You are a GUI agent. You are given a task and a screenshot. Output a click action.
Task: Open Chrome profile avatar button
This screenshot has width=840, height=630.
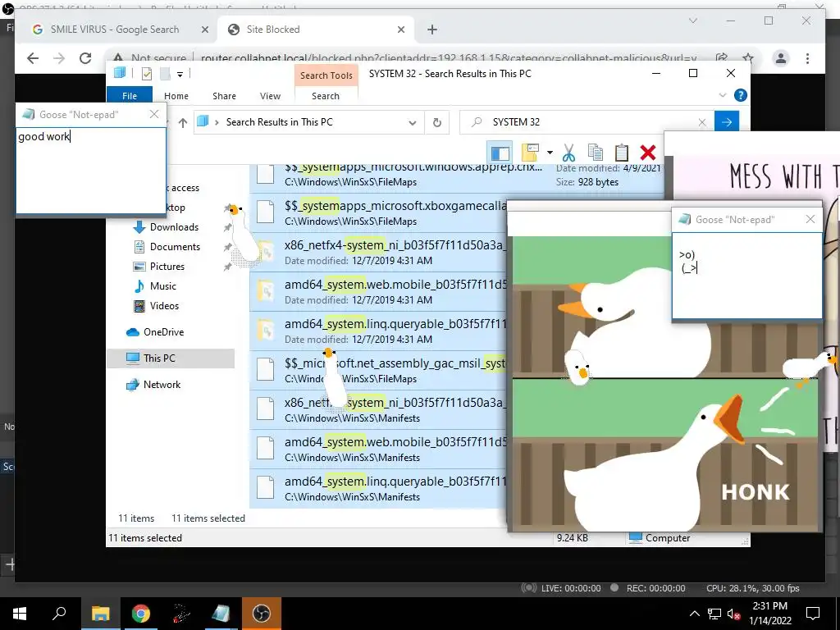781,58
